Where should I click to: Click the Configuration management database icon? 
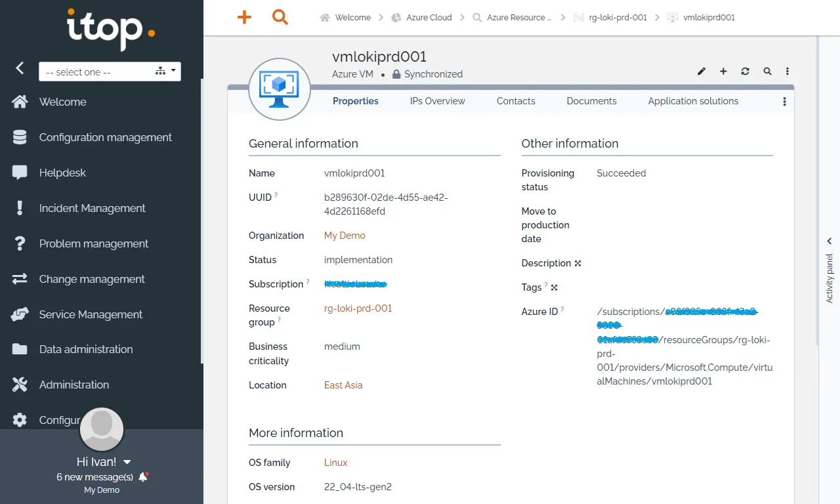coord(20,137)
